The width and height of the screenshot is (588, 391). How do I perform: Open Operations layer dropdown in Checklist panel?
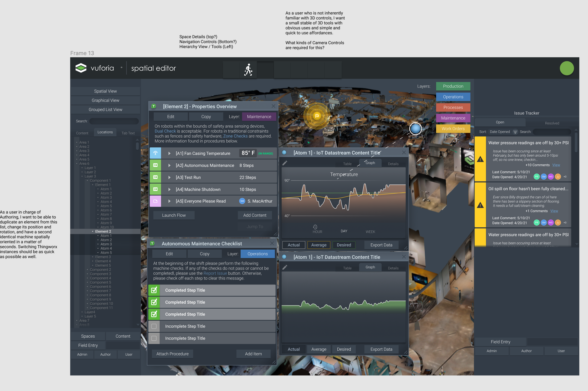[258, 254]
